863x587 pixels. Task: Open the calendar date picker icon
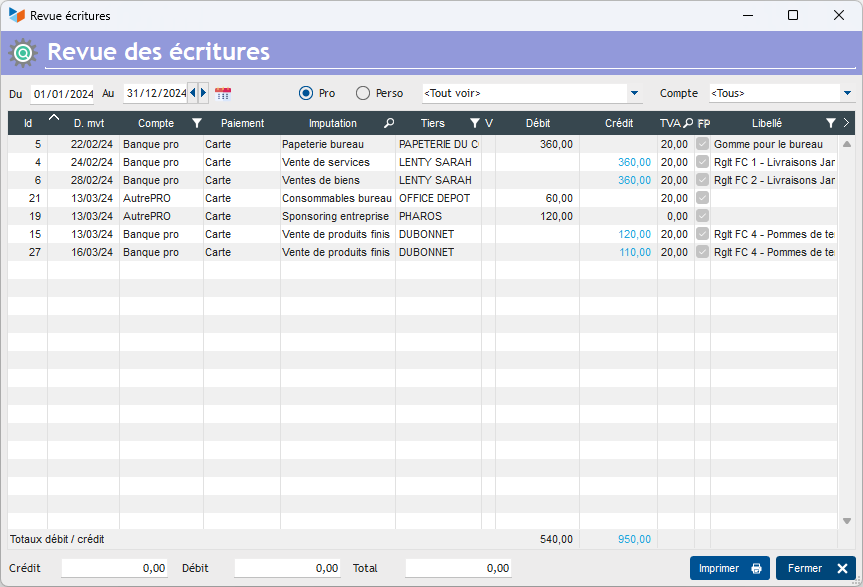[223, 94]
